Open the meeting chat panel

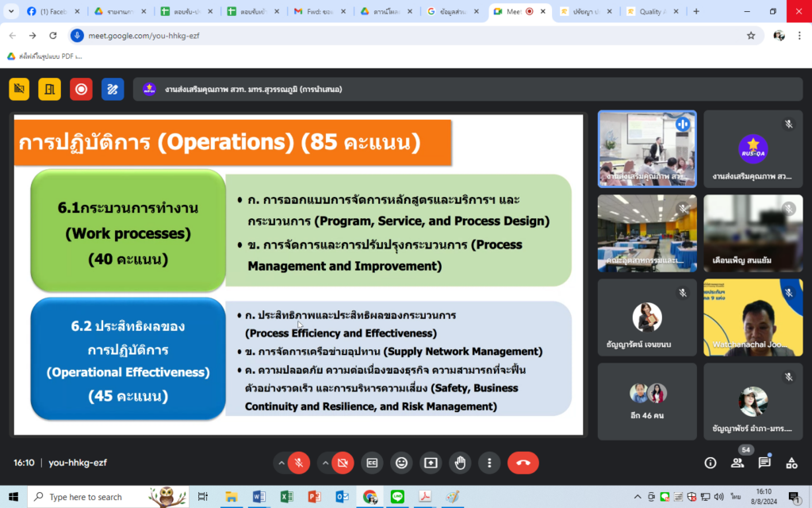tap(764, 463)
